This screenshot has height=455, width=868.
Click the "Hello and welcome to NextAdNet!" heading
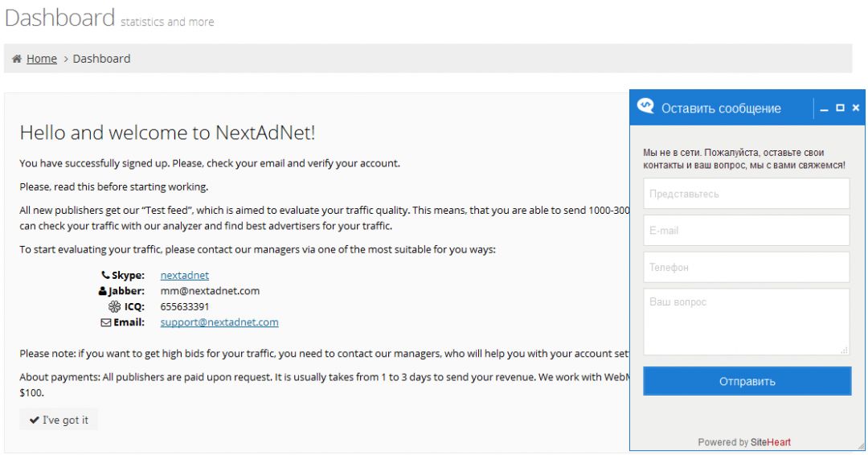[167, 133]
